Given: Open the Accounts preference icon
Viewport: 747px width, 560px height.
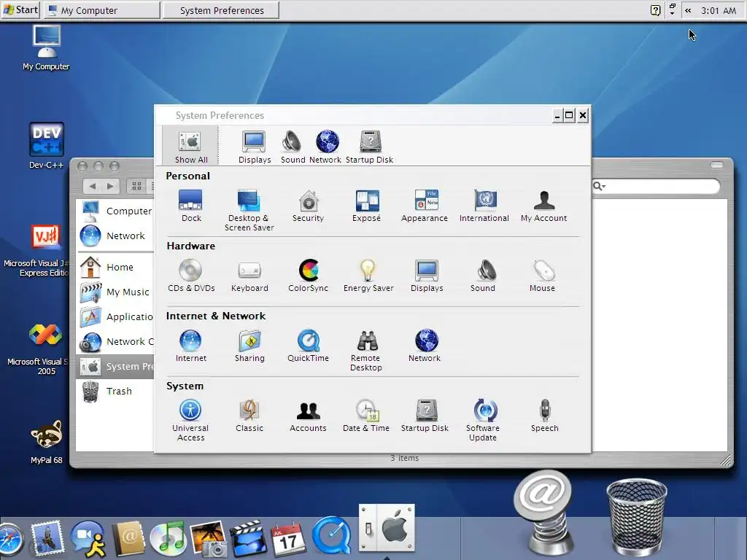Looking at the screenshot, I should 309,416.
